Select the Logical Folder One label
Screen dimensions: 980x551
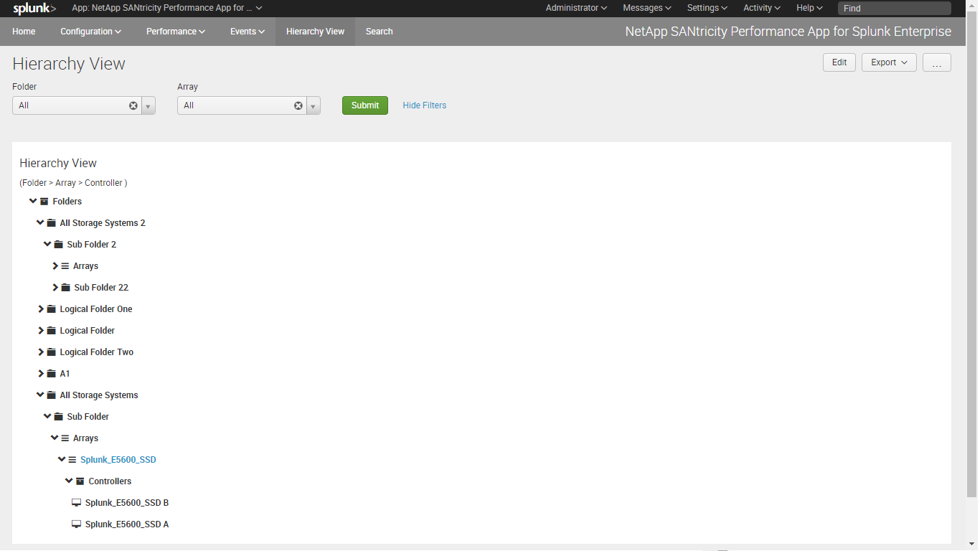[96, 309]
